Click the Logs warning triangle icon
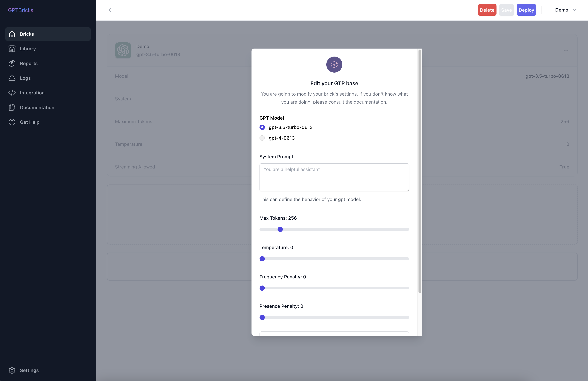The width and height of the screenshot is (588, 381). point(12,78)
